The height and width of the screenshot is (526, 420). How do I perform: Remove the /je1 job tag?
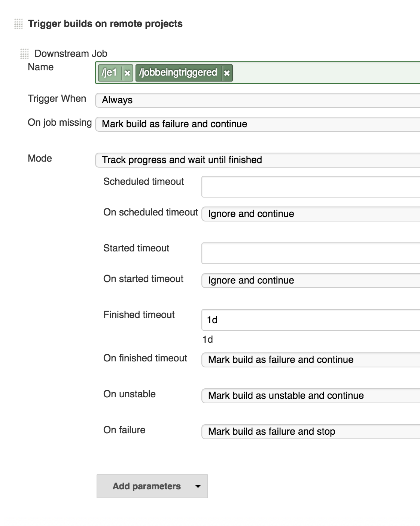tap(127, 73)
